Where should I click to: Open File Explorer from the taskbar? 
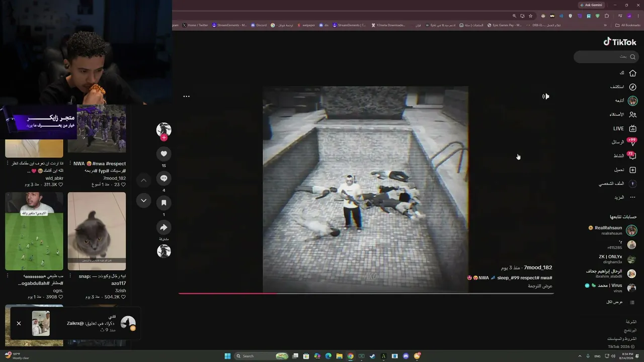(x=339, y=356)
